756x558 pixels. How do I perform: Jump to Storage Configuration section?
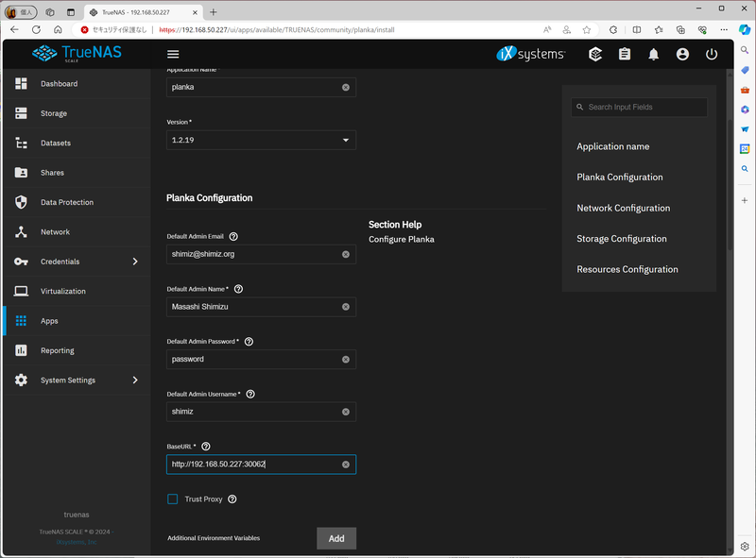pos(622,239)
